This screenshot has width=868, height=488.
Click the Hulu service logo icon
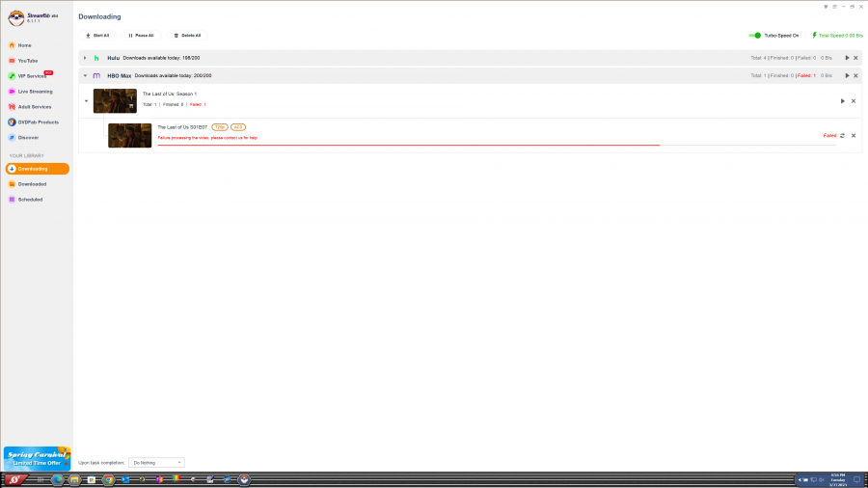coord(96,58)
